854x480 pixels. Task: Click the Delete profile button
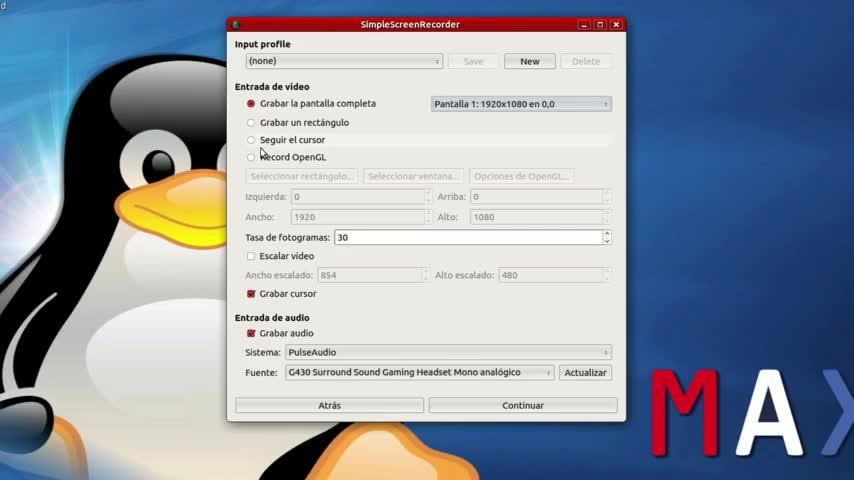pyautogui.click(x=586, y=62)
